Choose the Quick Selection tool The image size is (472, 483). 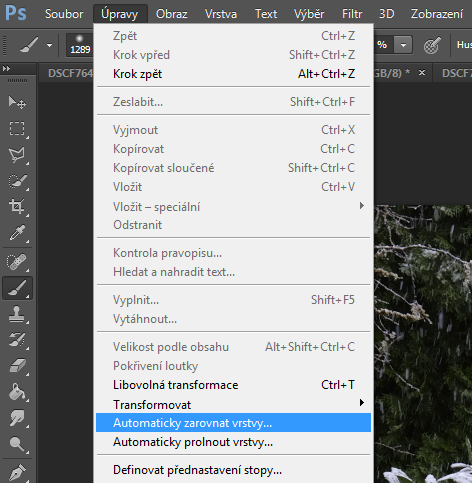click(17, 181)
